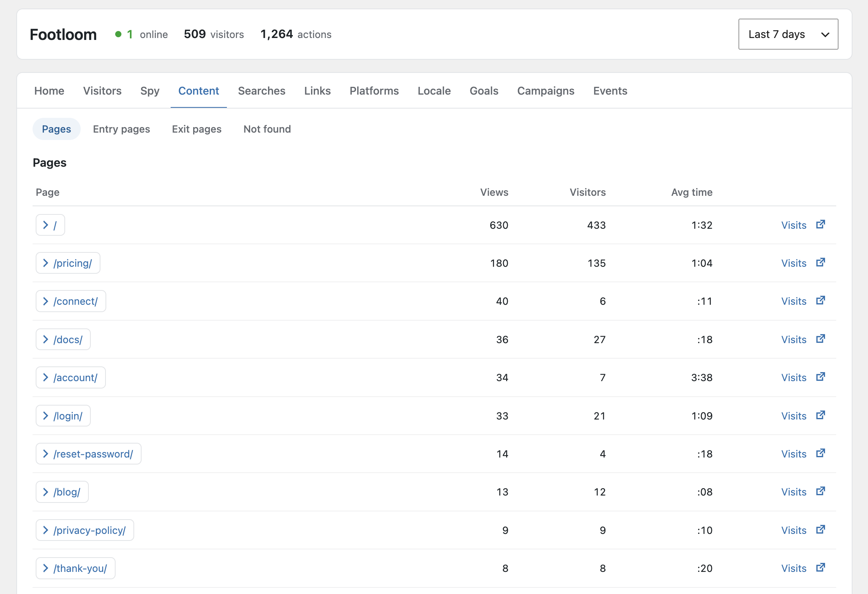This screenshot has height=594, width=868.
Task: Open the Spy tab
Action: point(150,91)
